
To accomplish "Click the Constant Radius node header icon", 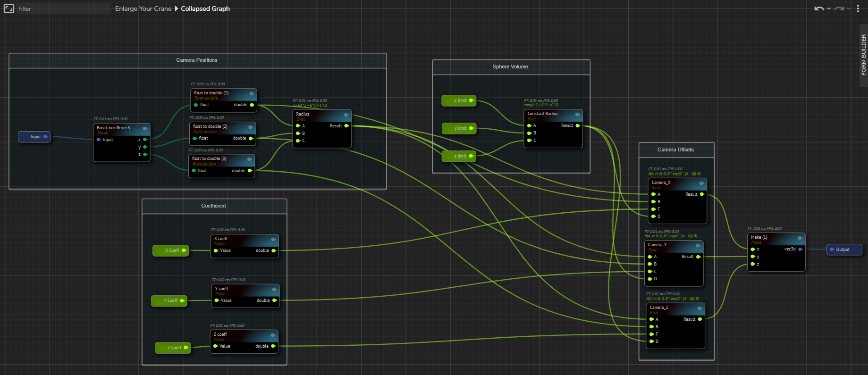I will point(577,114).
